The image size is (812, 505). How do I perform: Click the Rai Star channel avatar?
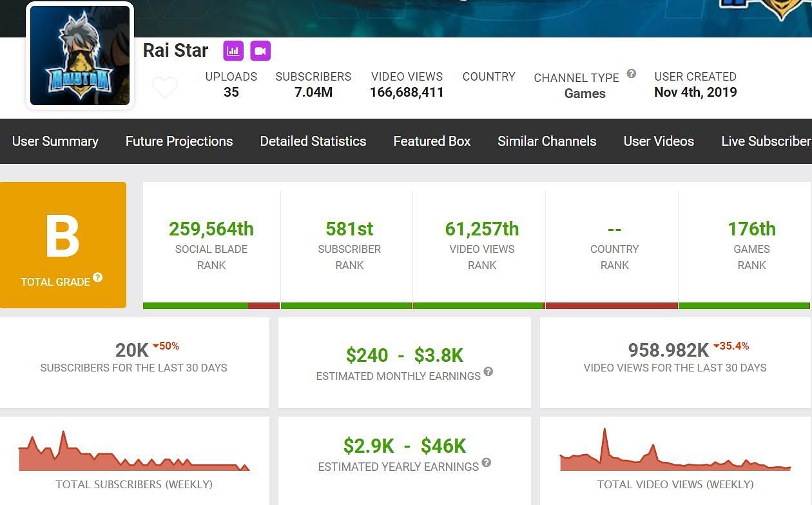click(80, 55)
